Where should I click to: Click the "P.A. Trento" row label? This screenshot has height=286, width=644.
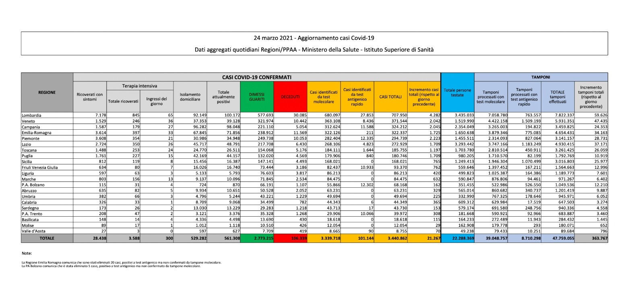pos(32,213)
